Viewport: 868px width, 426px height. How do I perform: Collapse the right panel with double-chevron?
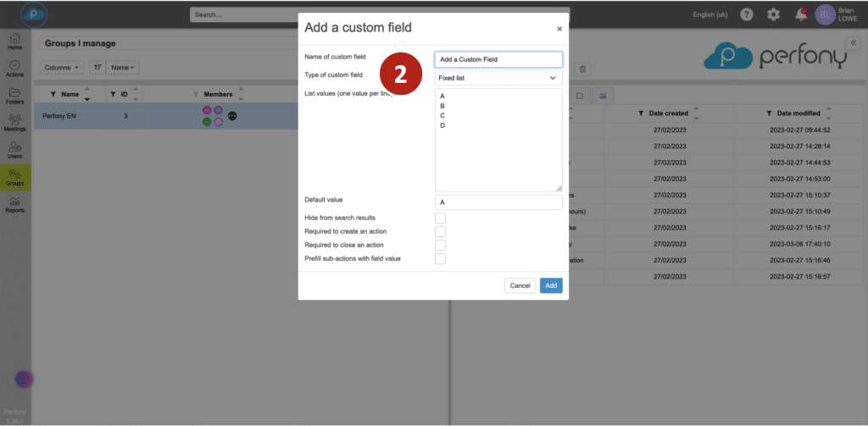(x=853, y=42)
